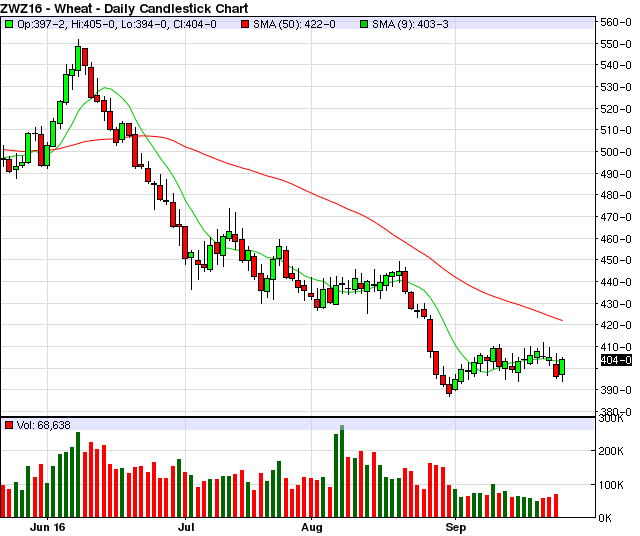
Task: Click the 410-0 price axis label
Action: coord(616,347)
